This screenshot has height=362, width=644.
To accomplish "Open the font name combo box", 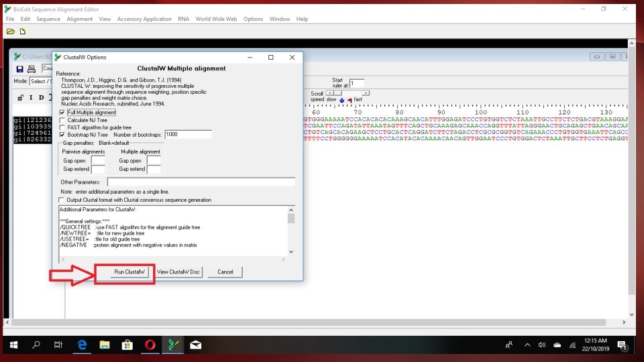I will point(47,68).
